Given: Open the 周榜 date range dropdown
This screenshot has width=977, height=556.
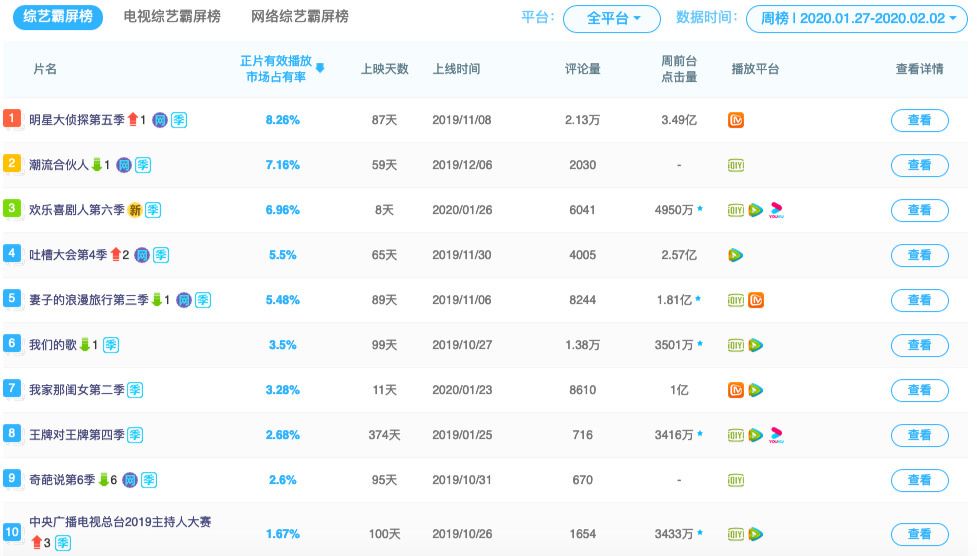Looking at the screenshot, I should pyautogui.click(x=857, y=19).
